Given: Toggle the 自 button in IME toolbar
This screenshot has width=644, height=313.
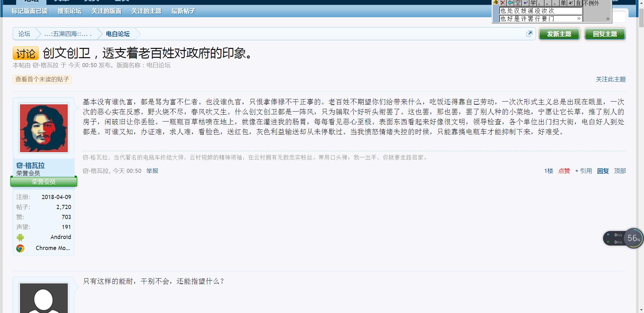Looking at the screenshot, I should [578, 3].
